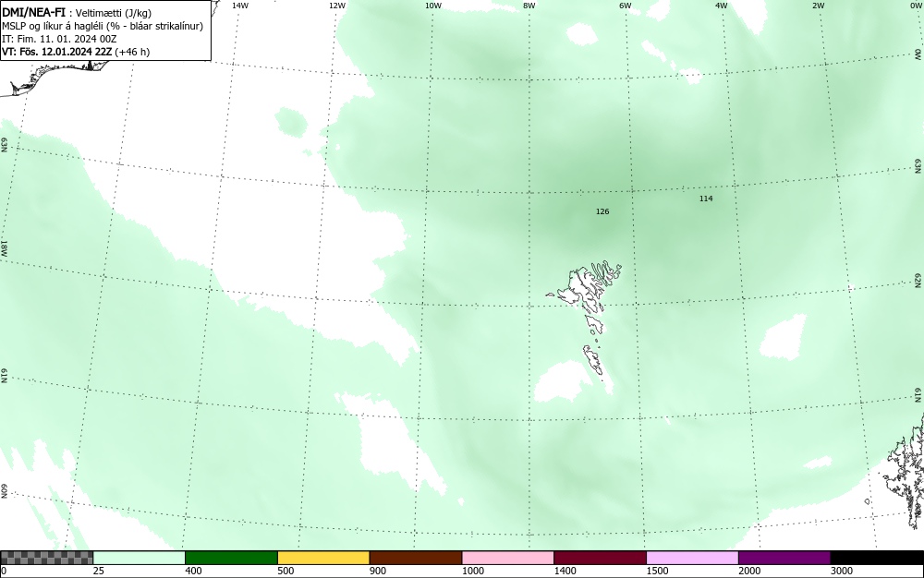Image resolution: width=924 pixels, height=578 pixels.
Task: Click the "126" value on the map
Action: (x=602, y=211)
